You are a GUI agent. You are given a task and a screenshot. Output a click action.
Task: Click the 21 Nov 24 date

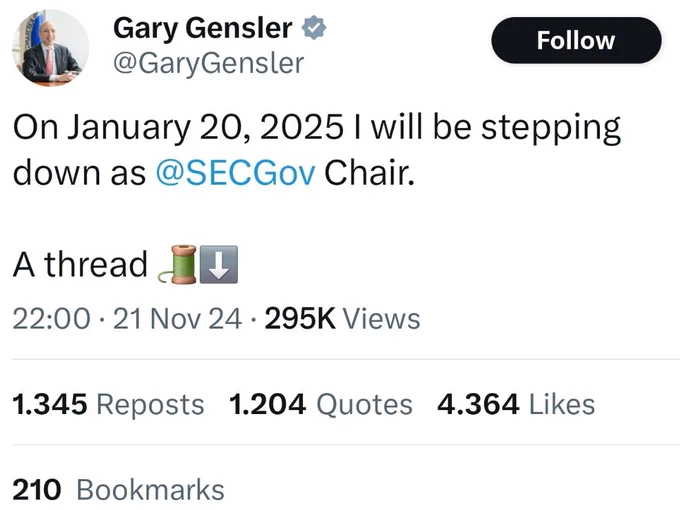177,319
